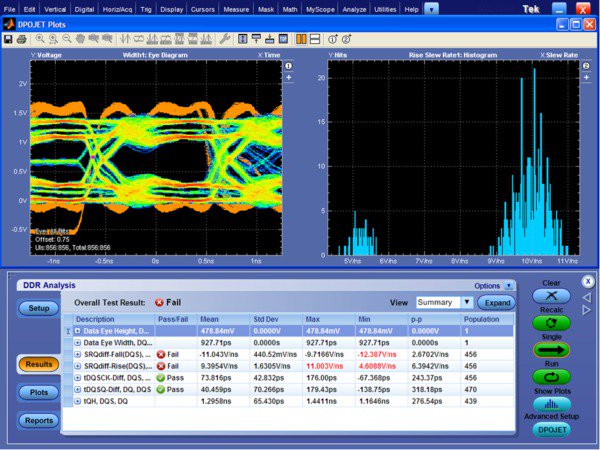Select the hand pan tool
Image resolution: width=600 pixels, height=450 pixels.
pyautogui.click(x=80, y=39)
